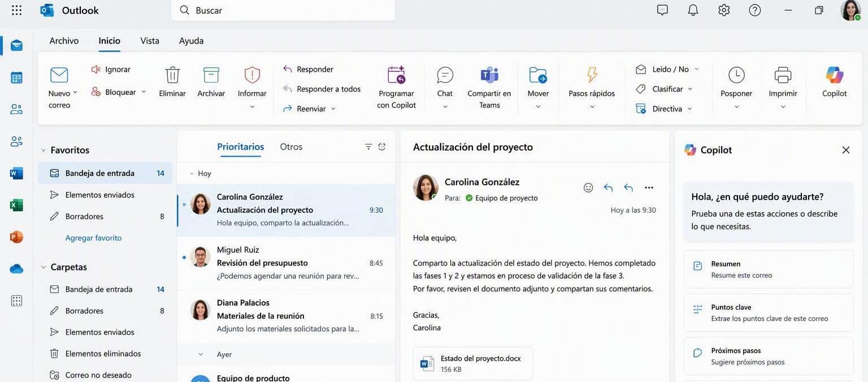Screen dimensions: 868x382
Task: Open the Estado del proyecto.docx attachment
Action: pyautogui.click(x=473, y=363)
